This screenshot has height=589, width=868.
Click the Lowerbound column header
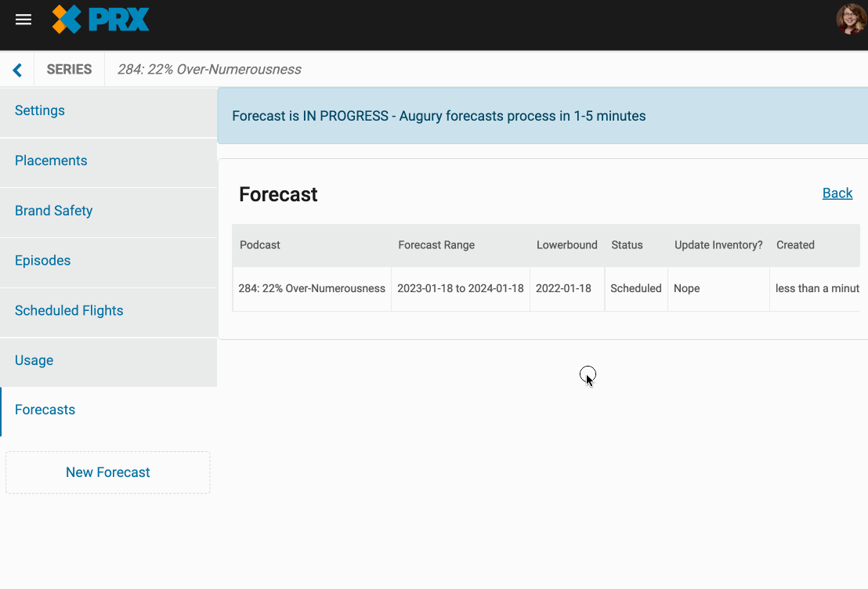pyautogui.click(x=567, y=244)
